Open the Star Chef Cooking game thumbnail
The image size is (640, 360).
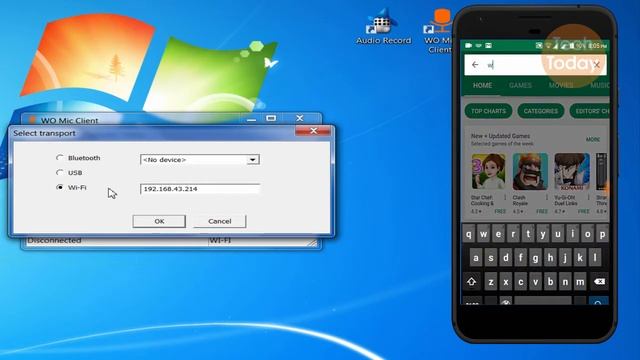coord(488,171)
